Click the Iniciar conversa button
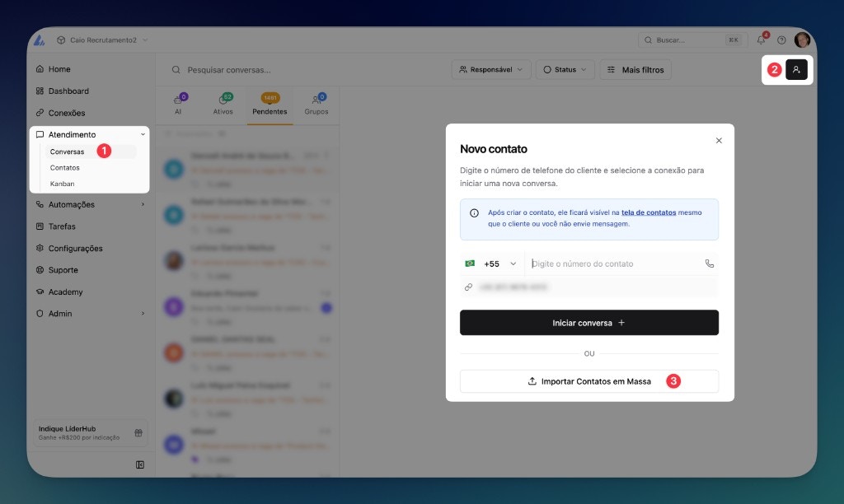844x504 pixels. (588, 322)
